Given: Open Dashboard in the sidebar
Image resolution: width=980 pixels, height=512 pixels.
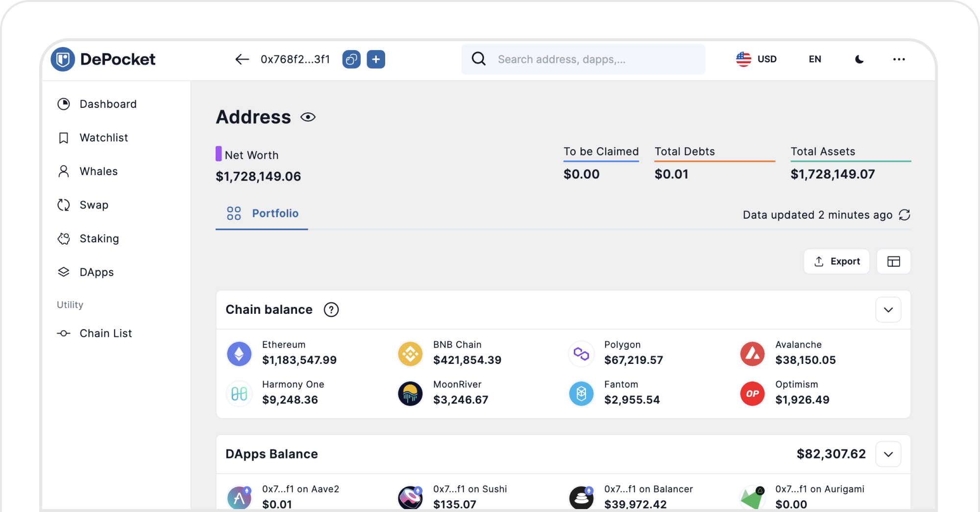Looking at the screenshot, I should tap(97, 104).
